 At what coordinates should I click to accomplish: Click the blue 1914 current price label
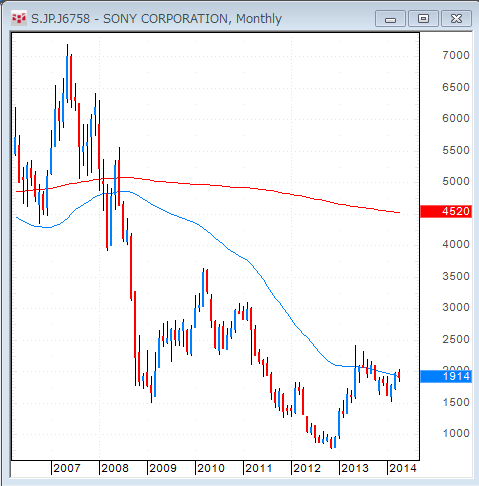pos(446,376)
